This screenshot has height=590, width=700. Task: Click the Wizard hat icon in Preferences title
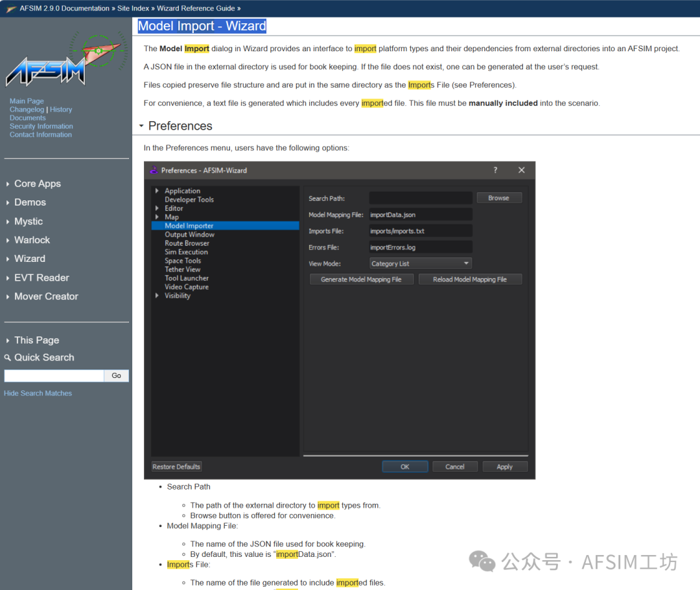154,170
